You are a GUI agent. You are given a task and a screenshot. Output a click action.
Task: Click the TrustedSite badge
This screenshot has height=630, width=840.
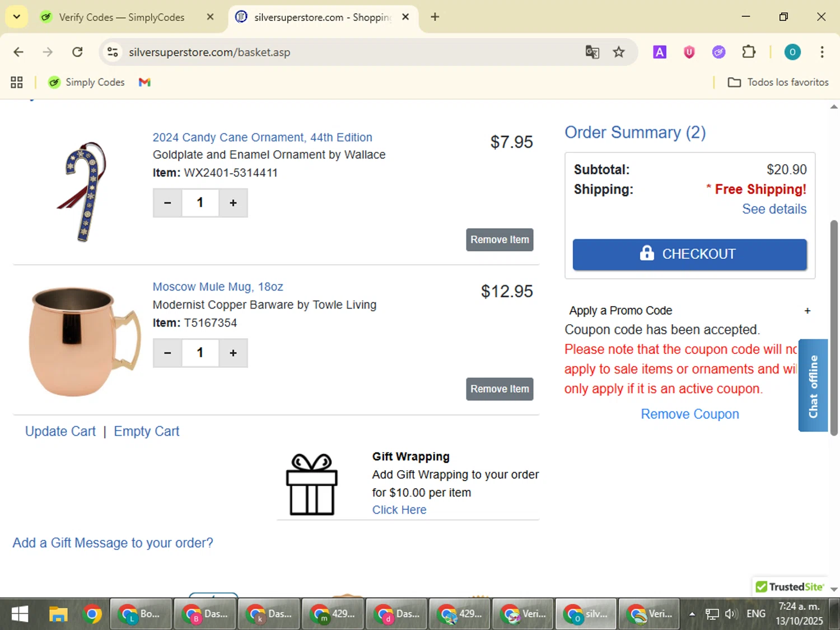click(x=790, y=587)
